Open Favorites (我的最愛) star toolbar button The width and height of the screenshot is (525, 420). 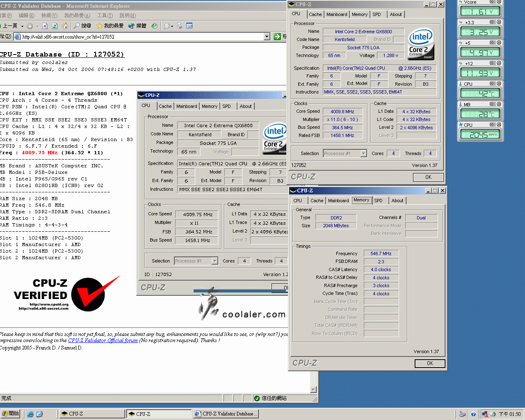(110, 26)
